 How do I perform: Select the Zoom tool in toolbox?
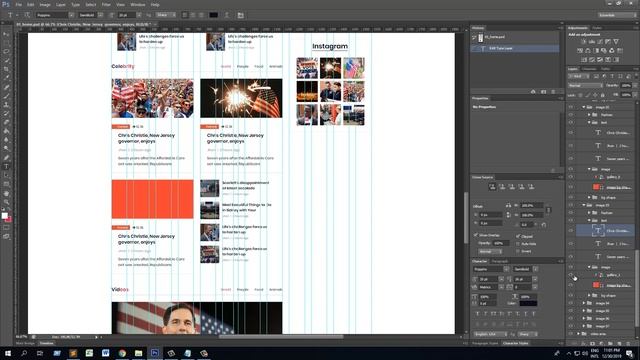(x=6, y=202)
